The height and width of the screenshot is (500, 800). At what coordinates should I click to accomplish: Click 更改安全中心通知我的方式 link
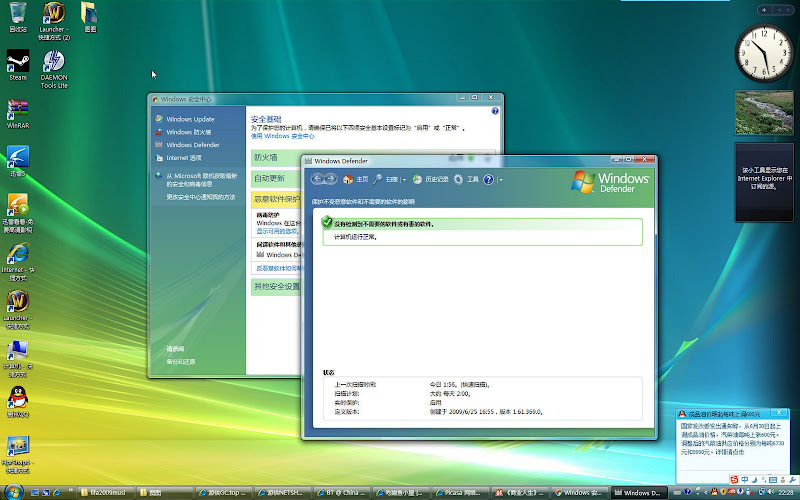click(x=201, y=196)
